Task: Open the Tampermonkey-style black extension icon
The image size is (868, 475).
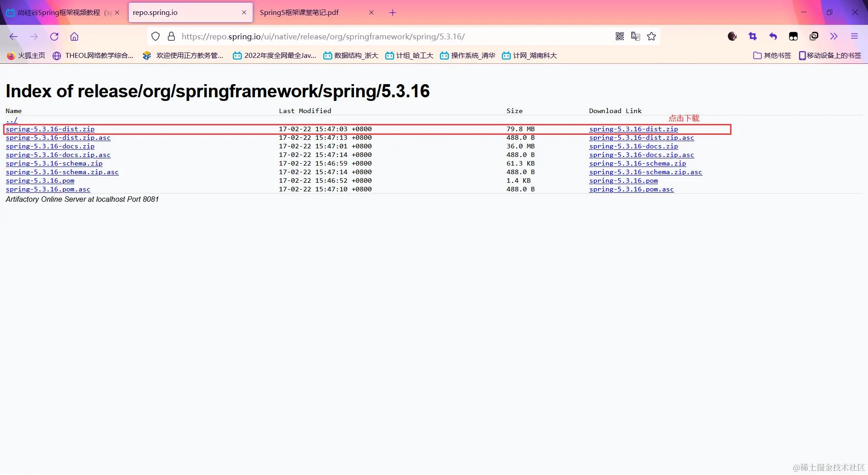Action: coord(793,37)
